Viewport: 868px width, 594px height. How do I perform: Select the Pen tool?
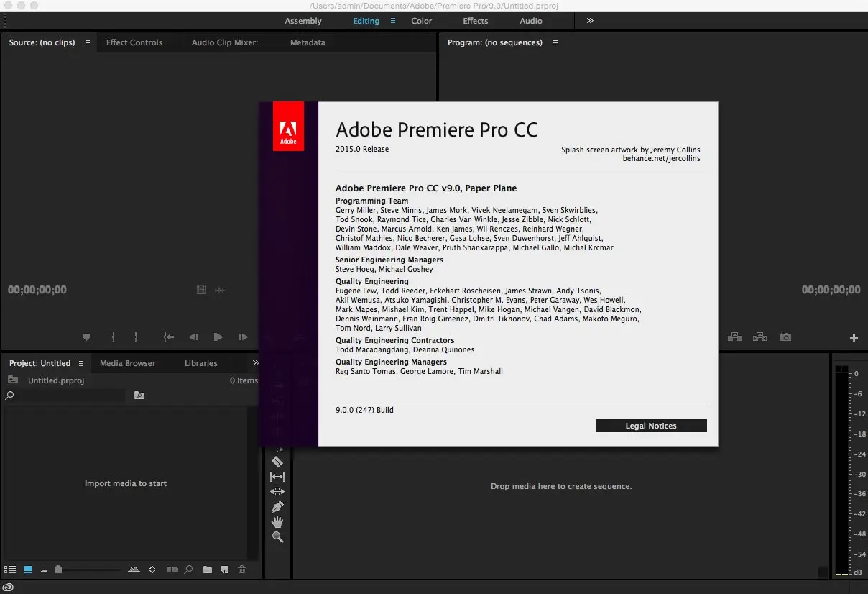(277, 507)
